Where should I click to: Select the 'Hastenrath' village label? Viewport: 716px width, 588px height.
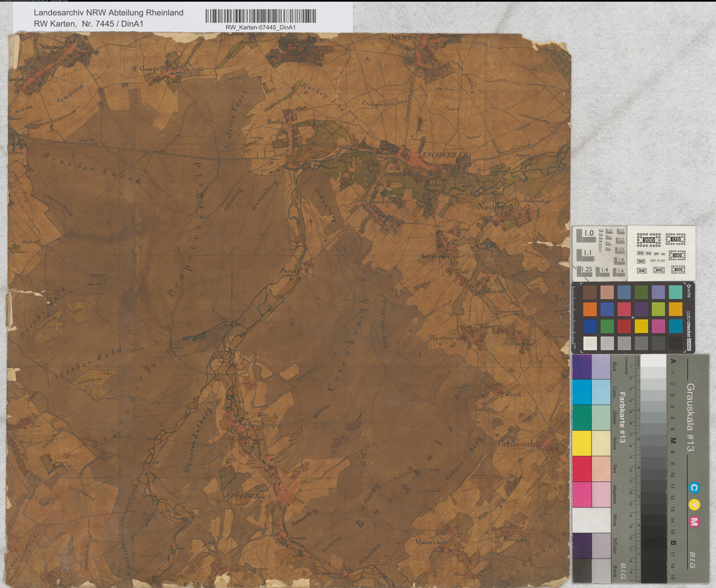(448, 338)
